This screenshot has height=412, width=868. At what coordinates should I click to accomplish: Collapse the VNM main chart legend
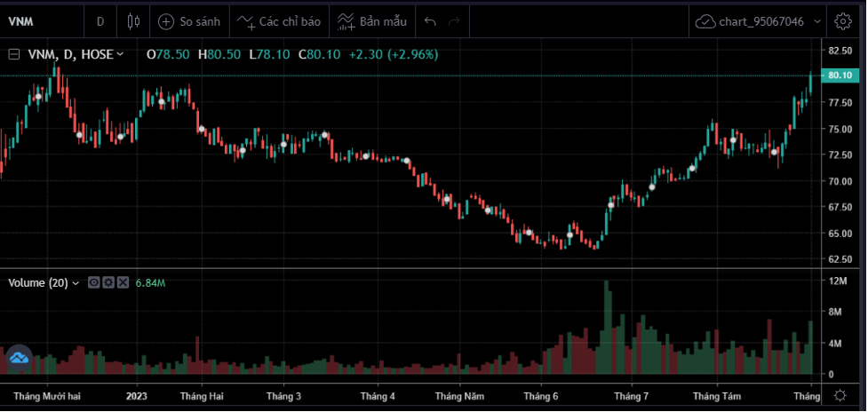[x=14, y=54]
